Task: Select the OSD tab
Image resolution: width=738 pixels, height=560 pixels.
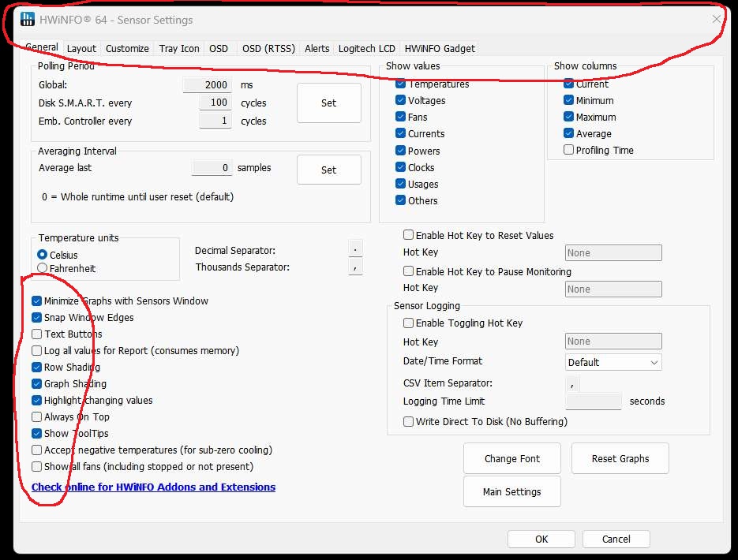Action: pos(219,48)
